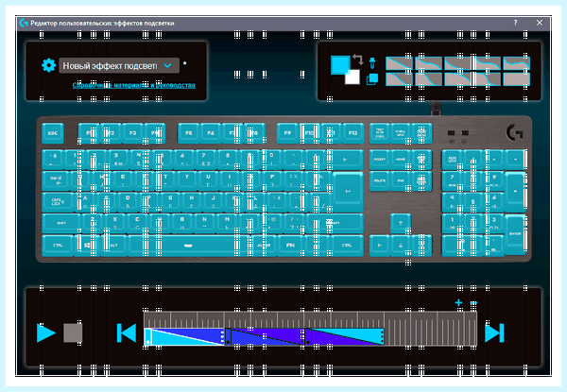Select the F6 key on the keyboard
This screenshot has height=392, width=567.
pos(211,133)
